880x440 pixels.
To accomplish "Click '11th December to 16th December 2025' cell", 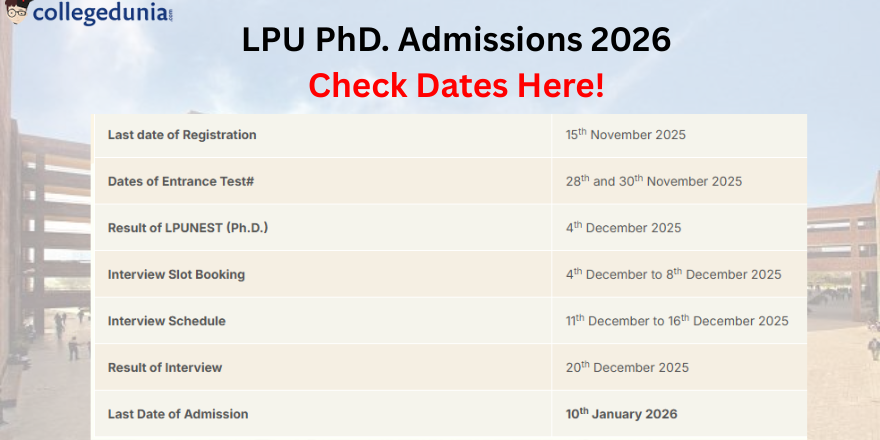I will [677, 320].
